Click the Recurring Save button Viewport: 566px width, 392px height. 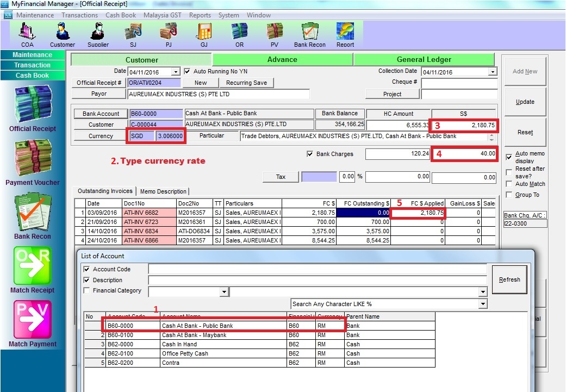point(246,83)
